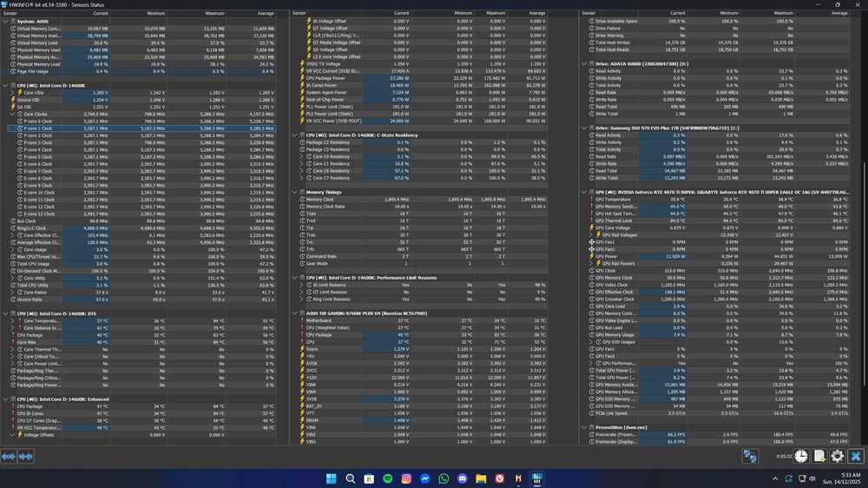Viewport: 868px width, 488px height.
Task: Collapse the Samsung SSD 970 EVO Plus group
Action: [584, 128]
